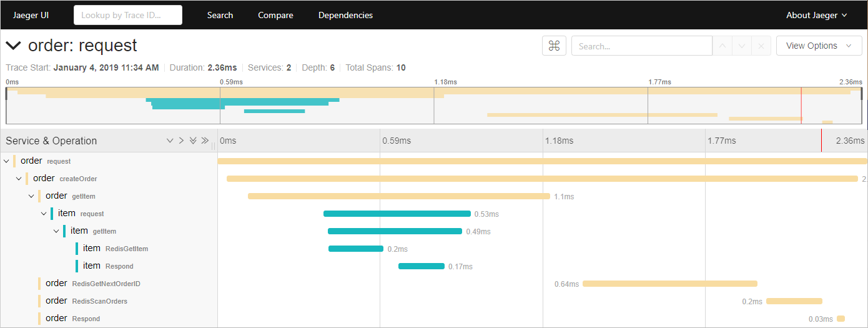This screenshot has width=868, height=328.
Task: Click the Duration 2.36ms text
Action: [x=203, y=67]
